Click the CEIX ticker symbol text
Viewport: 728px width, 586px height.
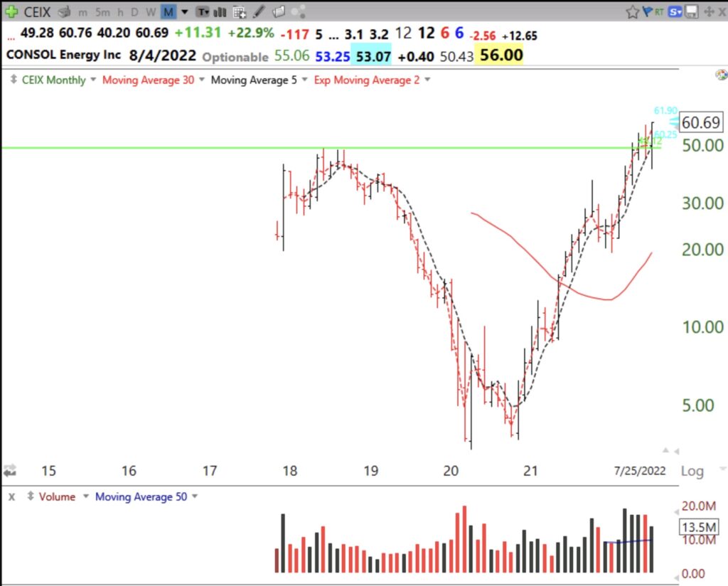coord(38,12)
